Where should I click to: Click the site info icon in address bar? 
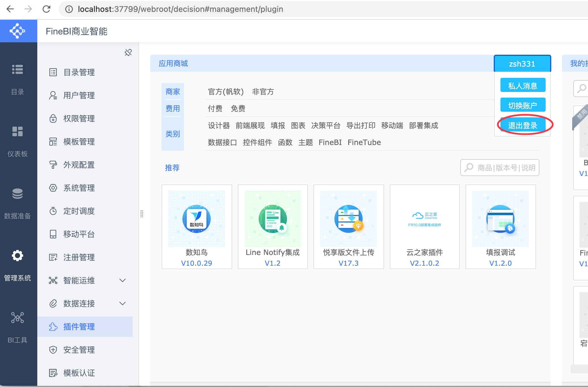(x=69, y=9)
